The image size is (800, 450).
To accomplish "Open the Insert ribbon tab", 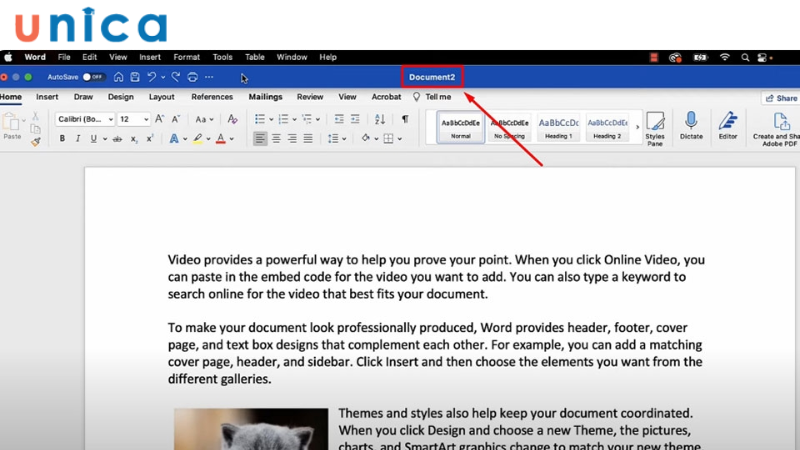I will click(x=47, y=97).
